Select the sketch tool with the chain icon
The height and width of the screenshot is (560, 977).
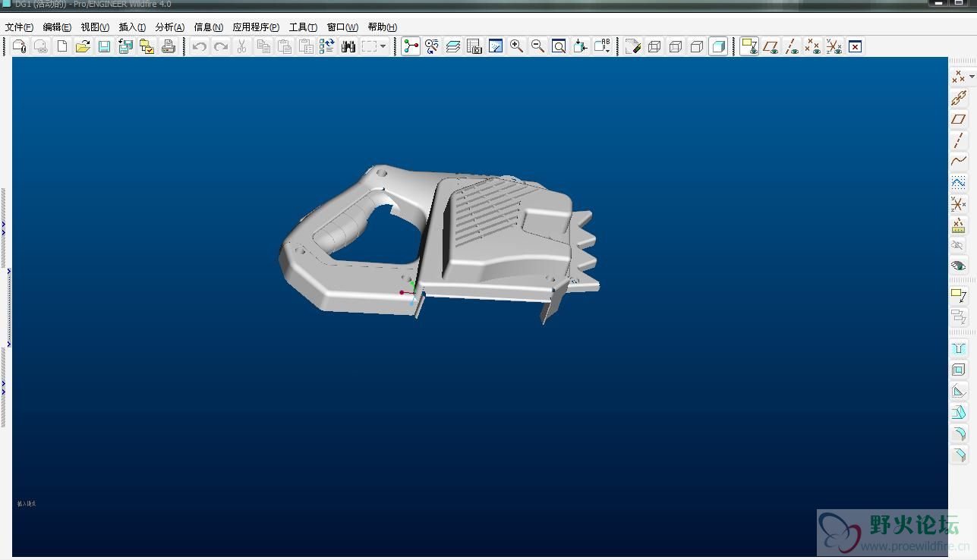pyautogui.click(x=958, y=98)
